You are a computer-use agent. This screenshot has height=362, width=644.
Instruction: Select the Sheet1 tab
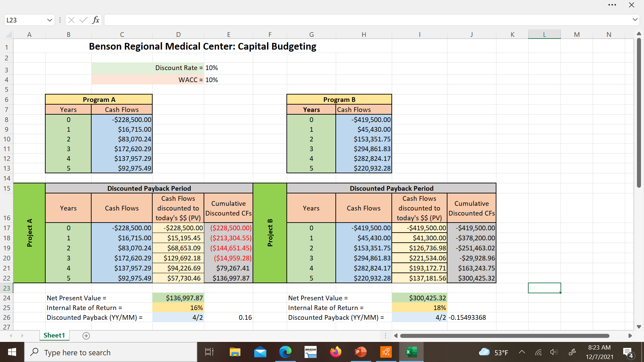[x=54, y=335]
